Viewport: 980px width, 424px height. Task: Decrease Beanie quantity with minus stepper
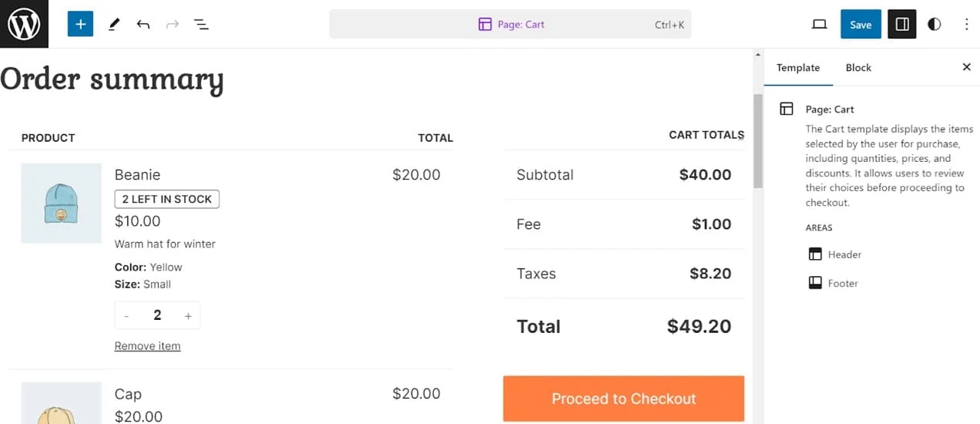tap(126, 315)
